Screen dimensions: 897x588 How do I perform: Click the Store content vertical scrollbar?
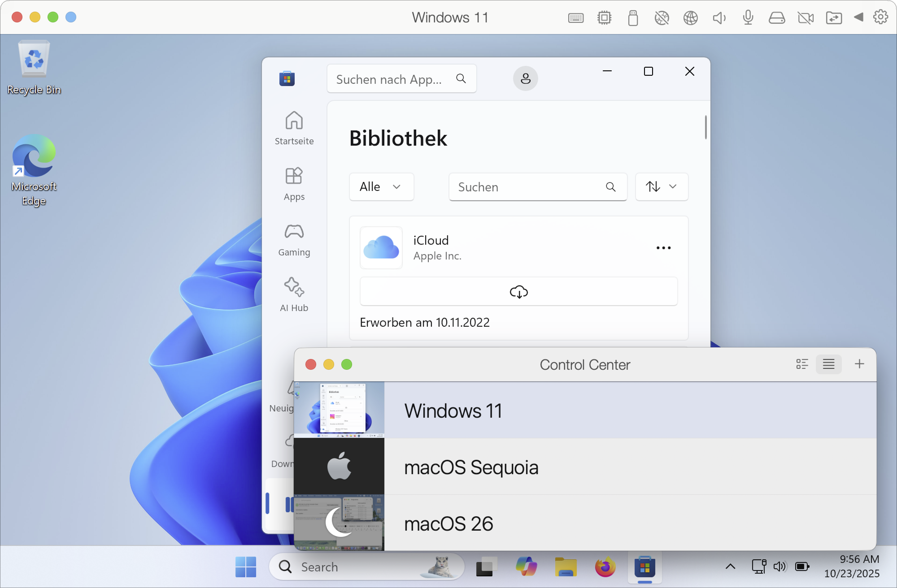(705, 127)
